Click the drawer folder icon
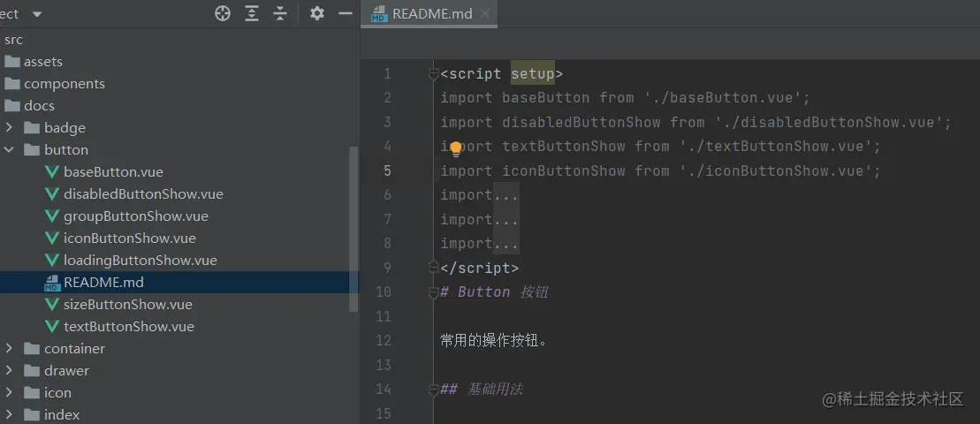 pos(31,370)
